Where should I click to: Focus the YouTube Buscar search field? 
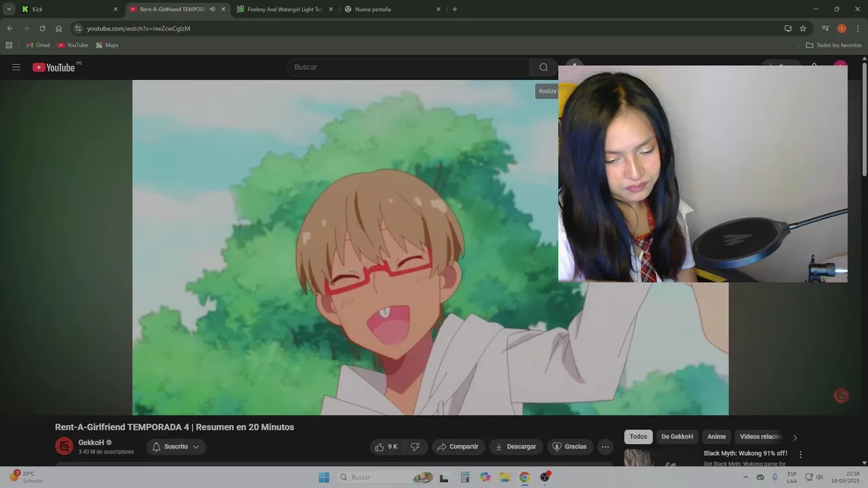pyautogui.click(x=408, y=67)
